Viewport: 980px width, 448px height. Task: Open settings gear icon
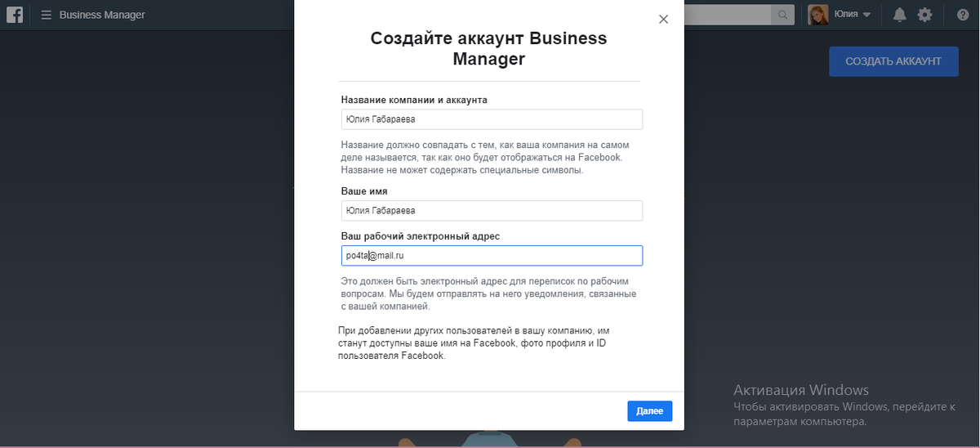point(924,15)
